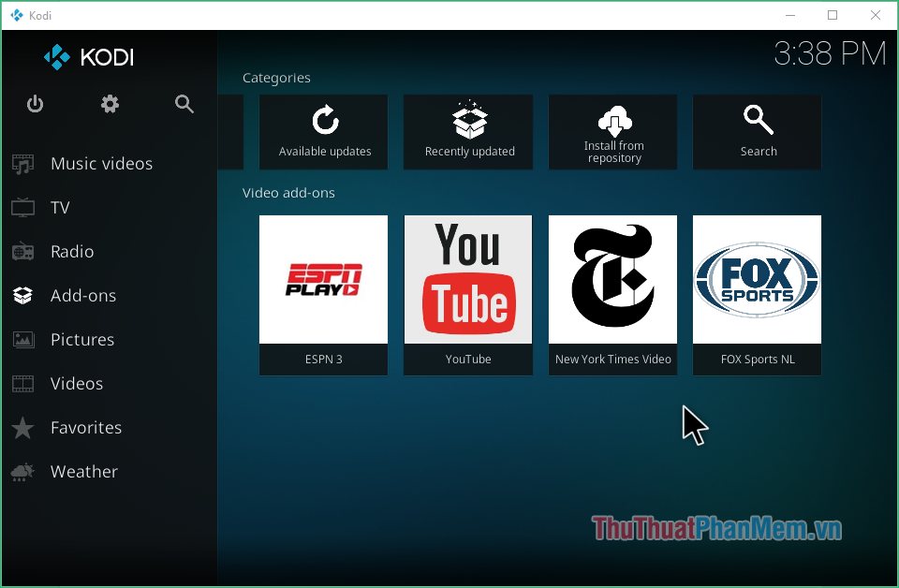Open the Search category tile
Screen dimensions: 899x588
[757, 131]
